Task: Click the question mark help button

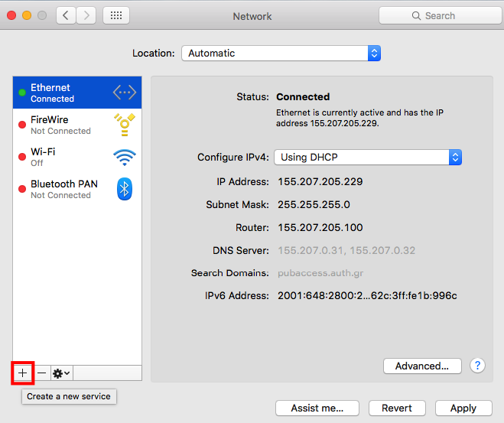Action: [478, 366]
